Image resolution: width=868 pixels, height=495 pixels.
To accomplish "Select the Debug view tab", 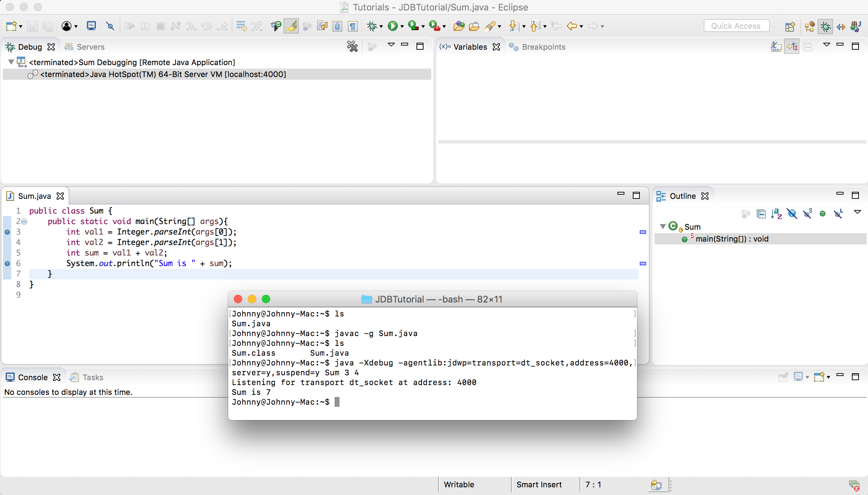I will (x=30, y=47).
